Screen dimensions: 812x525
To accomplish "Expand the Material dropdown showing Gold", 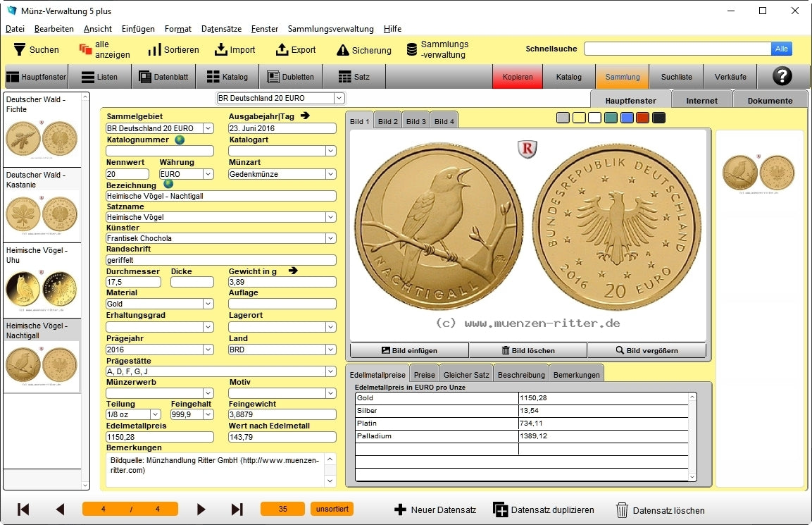I will pyautogui.click(x=208, y=304).
